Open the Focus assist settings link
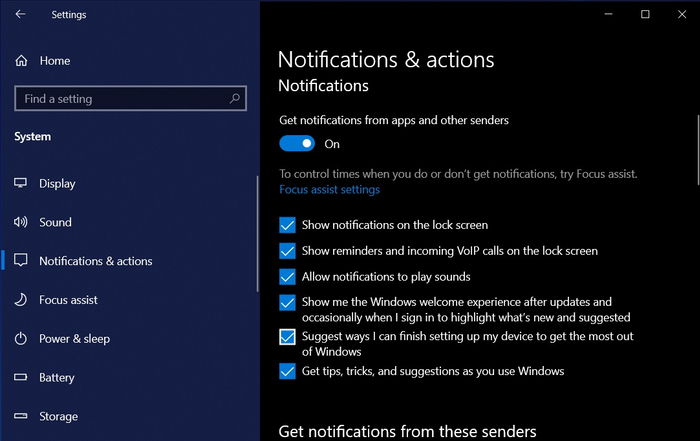700x441 pixels. 329,190
